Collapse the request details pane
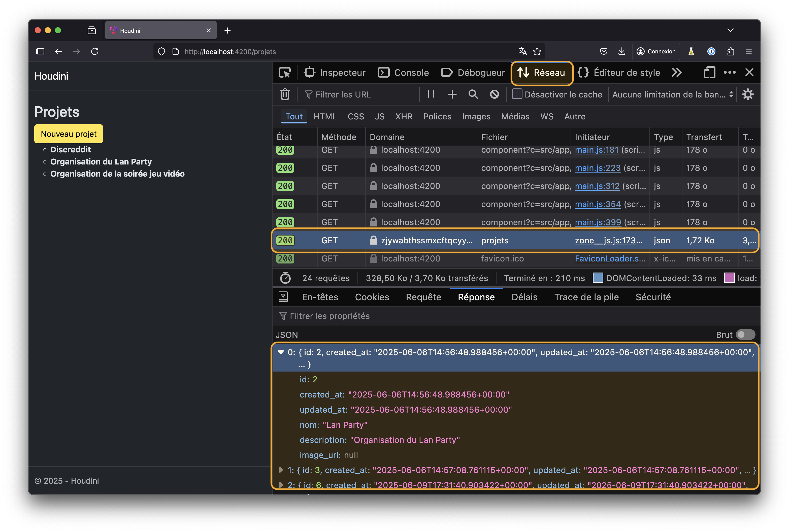Image resolution: width=789 pixels, height=532 pixels. pyautogui.click(x=283, y=297)
